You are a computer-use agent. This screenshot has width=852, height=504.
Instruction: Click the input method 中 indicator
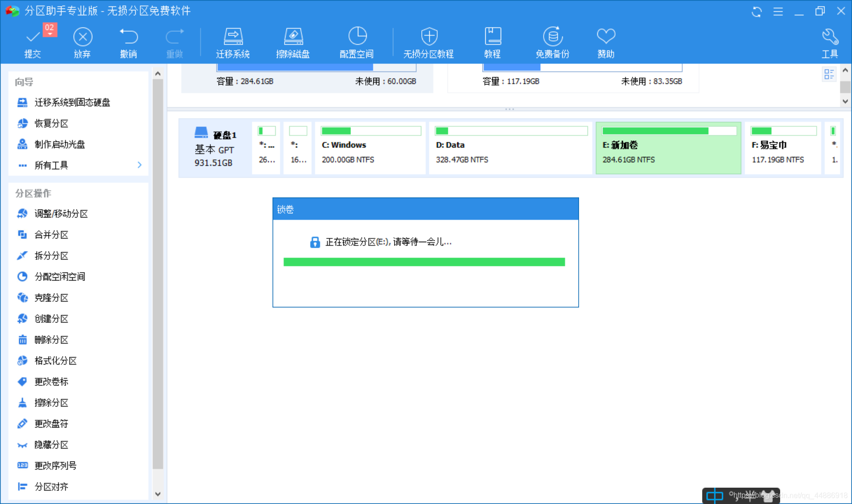714,496
